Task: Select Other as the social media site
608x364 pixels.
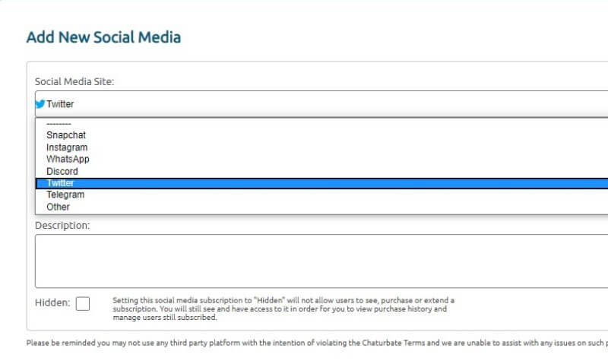Action: point(321,207)
